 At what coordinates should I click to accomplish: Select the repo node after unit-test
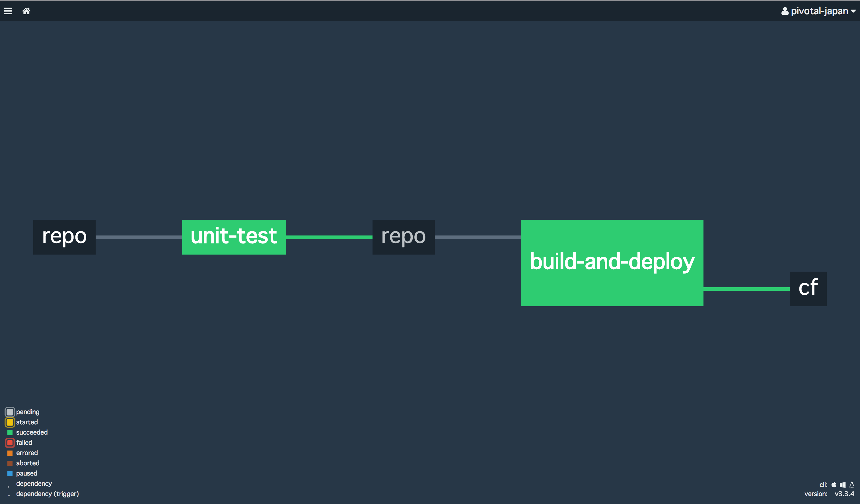tap(403, 237)
